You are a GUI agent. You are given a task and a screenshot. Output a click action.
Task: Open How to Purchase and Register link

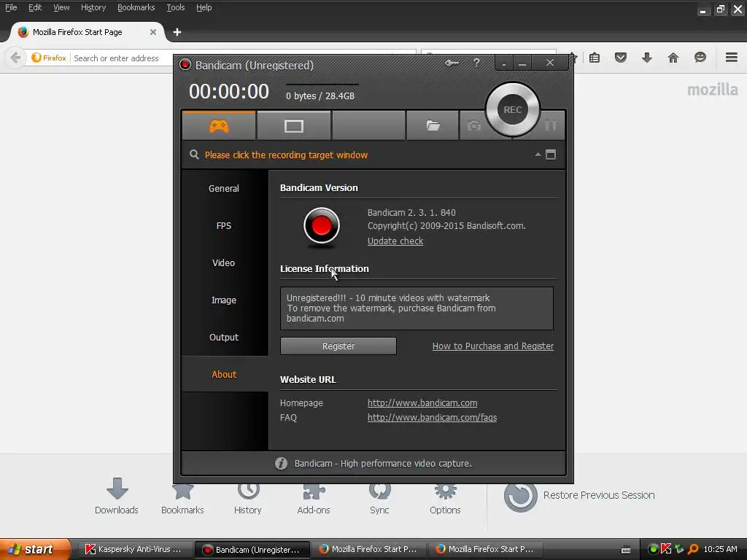(x=493, y=346)
